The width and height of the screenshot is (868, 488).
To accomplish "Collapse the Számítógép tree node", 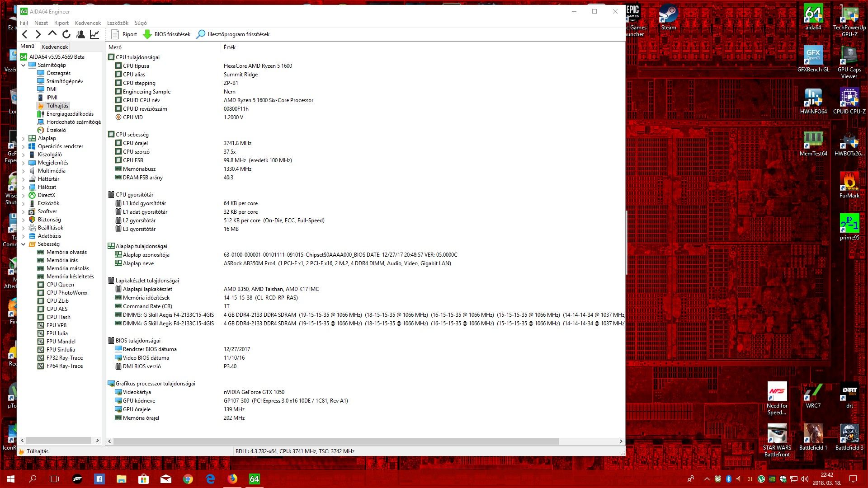I will point(24,65).
